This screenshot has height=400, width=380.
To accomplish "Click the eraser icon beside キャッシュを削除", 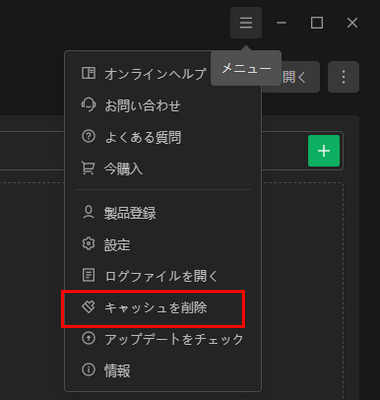I will [88, 307].
